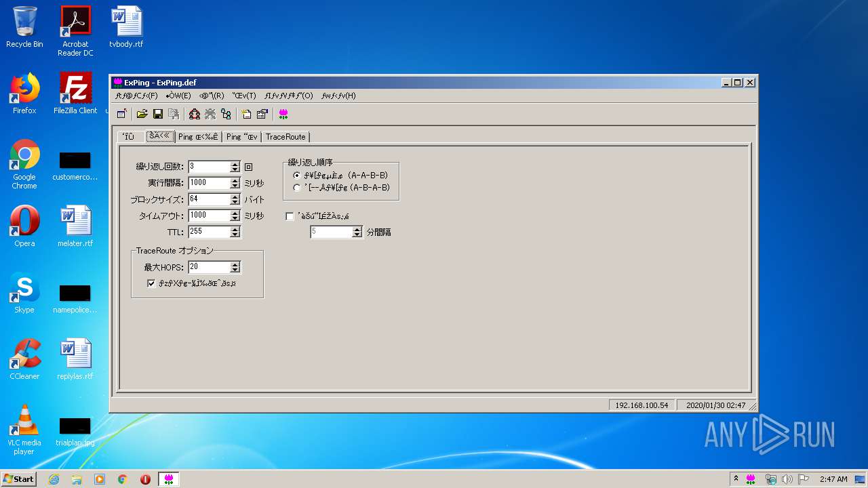Viewport: 868px width, 488px height.
Task: Click the 最大HOPS input field showing 20
Action: [x=209, y=267]
